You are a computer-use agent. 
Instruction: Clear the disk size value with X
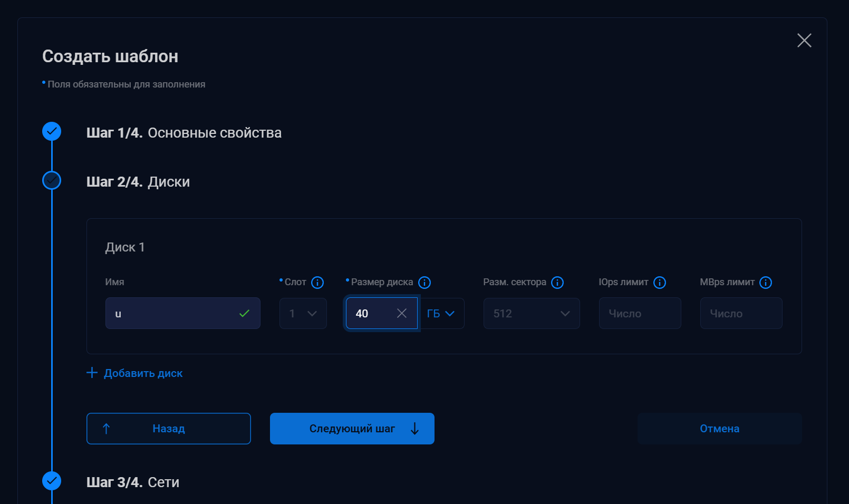(x=402, y=313)
